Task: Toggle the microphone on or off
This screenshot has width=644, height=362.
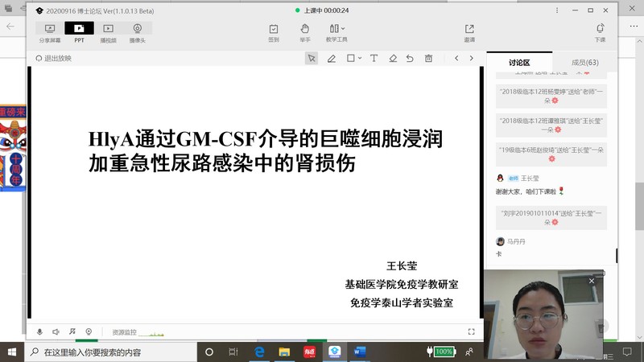Action: (x=40, y=331)
